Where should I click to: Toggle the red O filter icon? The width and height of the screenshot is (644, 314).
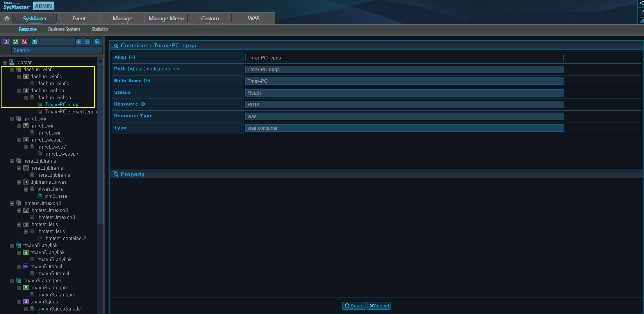coord(25,41)
